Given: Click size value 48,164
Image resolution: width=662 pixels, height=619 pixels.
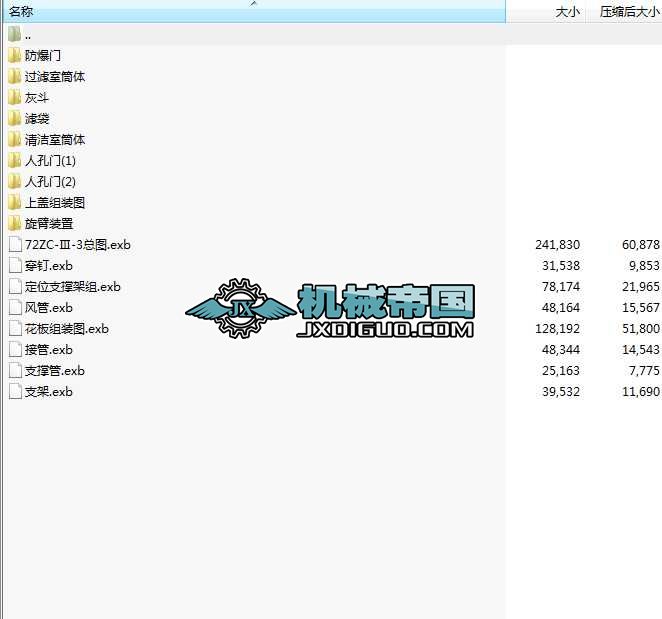Looking at the screenshot, I should coord(561,307).
